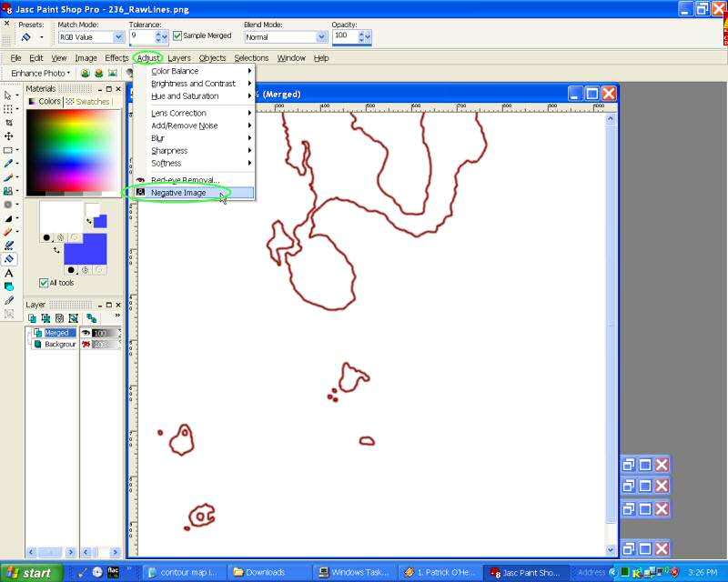Uncheck the Sample Merged checkbox
728x582 pixels.
click(x=177, y=36)
